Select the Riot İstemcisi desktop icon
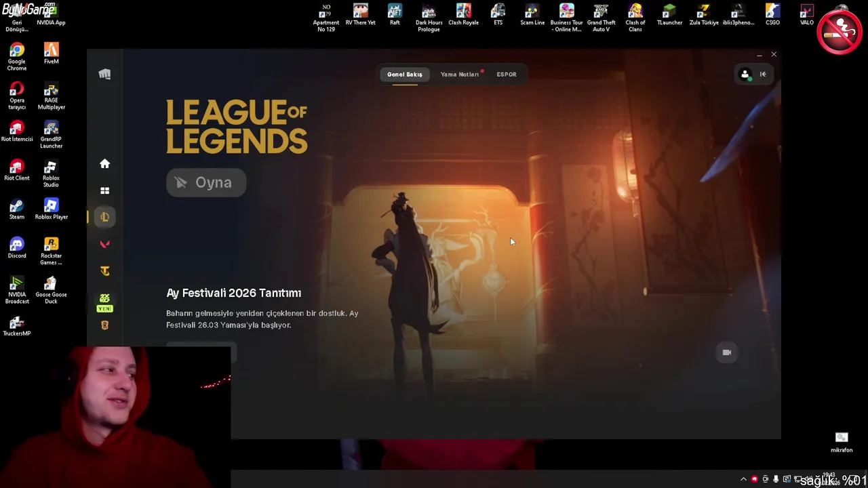Image resolution: width=868 pixels, height=488 pixels. click(x=17, y=131)
